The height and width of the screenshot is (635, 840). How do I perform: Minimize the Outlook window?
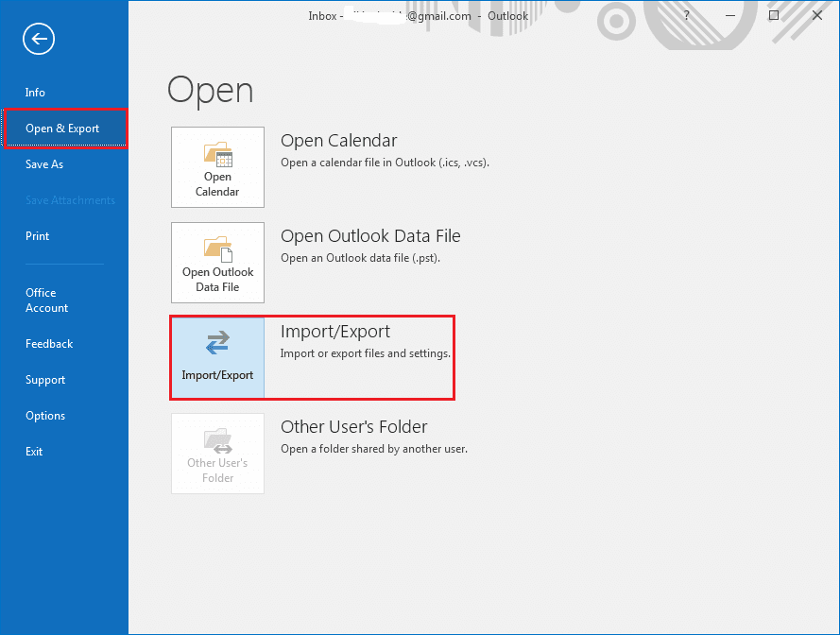pos(729,15)
